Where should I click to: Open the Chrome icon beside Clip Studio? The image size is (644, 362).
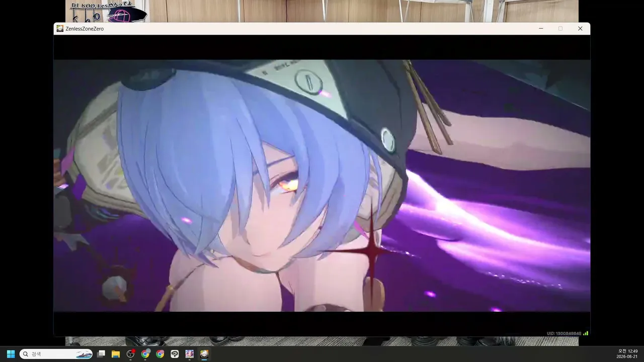[160, 354]
